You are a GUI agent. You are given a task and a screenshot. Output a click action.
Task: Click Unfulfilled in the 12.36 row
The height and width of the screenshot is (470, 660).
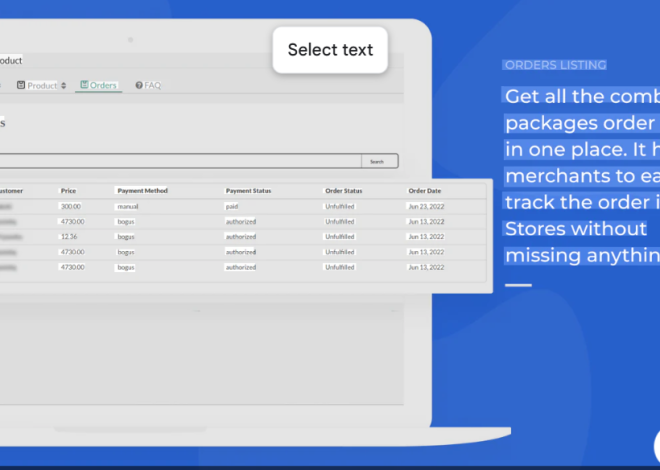340,236
